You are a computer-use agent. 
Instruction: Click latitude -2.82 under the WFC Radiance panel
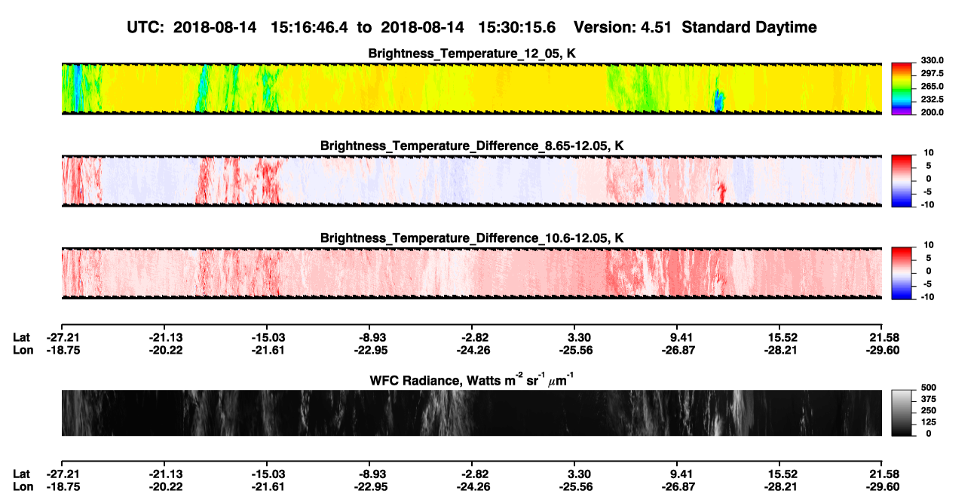[x=472, y=474]
